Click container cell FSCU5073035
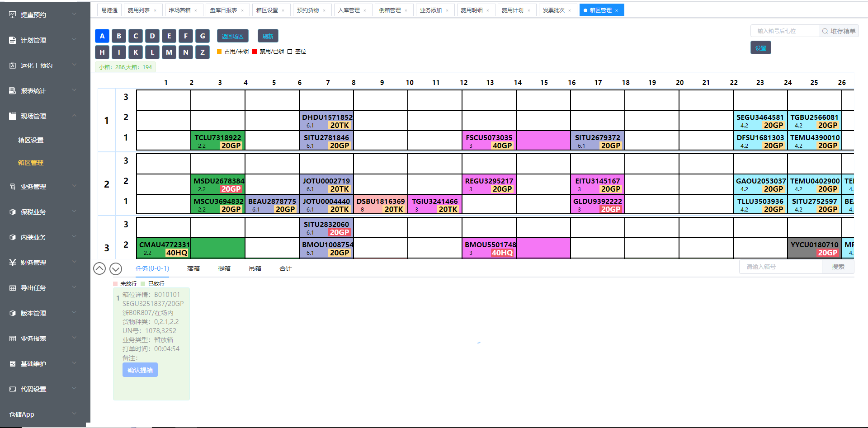 pyautogui.click(x=489, y=141)
